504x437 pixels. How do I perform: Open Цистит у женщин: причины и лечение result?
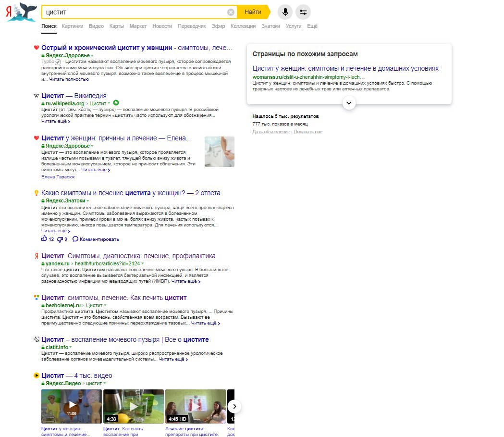point(116,138)
